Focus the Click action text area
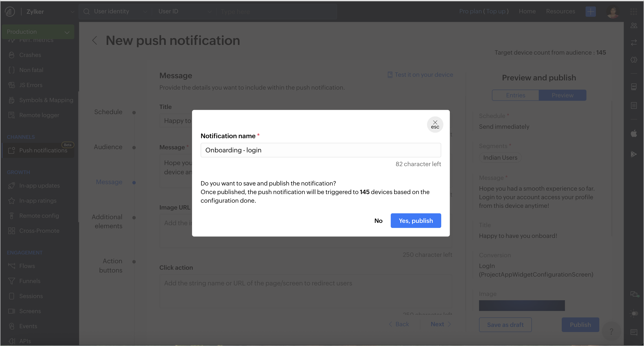The image size is (644, 346). coord(305,291)
